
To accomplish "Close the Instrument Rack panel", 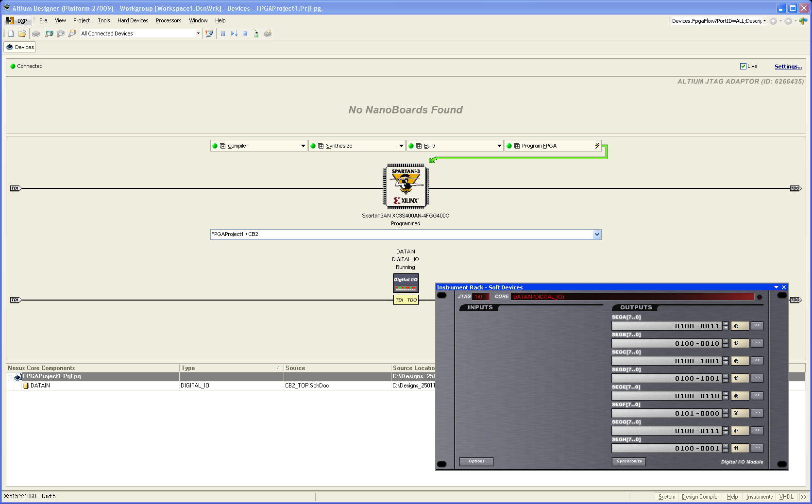I will 784,287.
